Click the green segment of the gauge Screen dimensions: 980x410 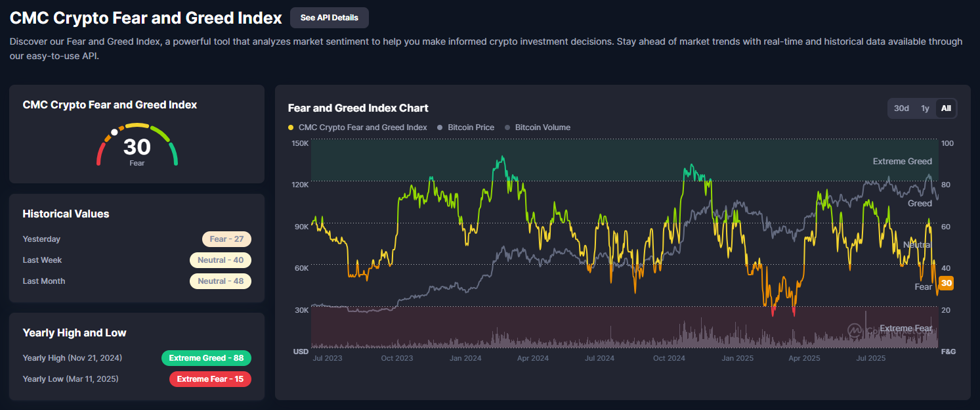174,154
